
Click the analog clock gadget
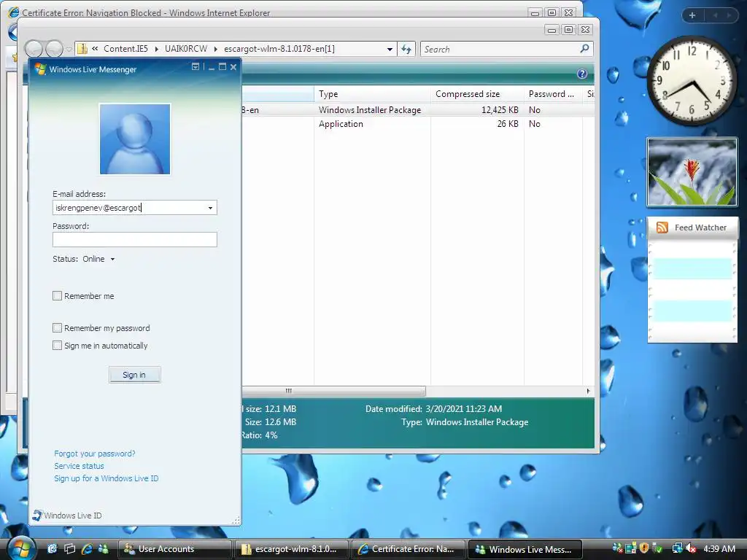point(691,80)
